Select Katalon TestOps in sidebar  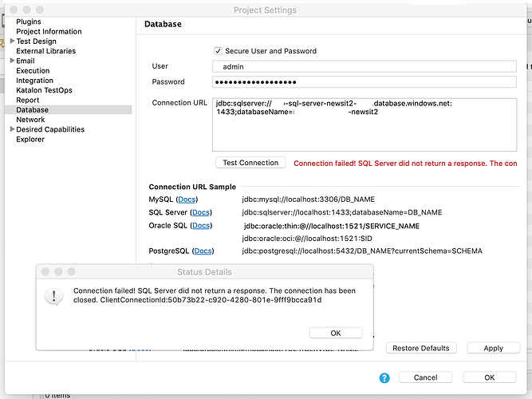coord(45,90)
